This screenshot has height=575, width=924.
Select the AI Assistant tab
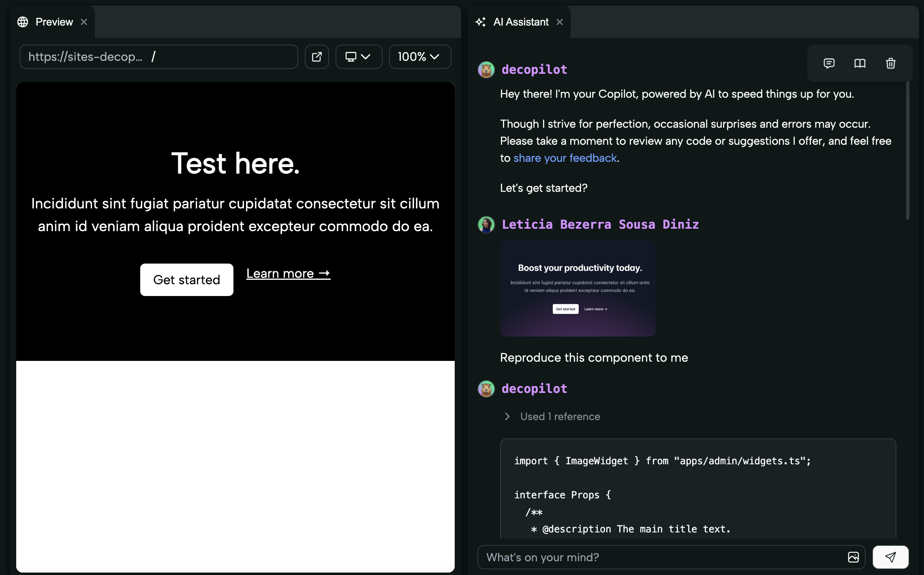pyautogui.click(x=521, y=22)
